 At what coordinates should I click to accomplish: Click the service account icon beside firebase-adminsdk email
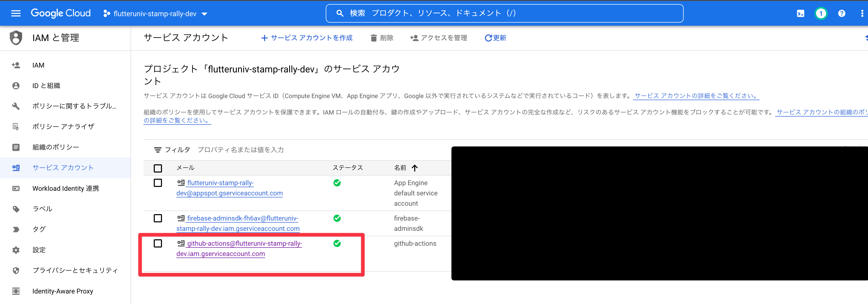pyautogui.click(x=181, y=218)
